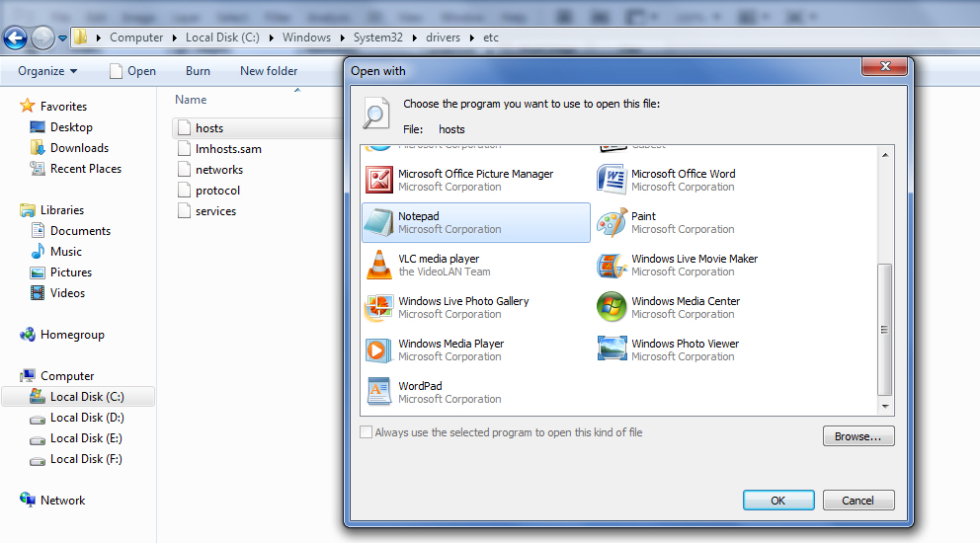Expand breadcrumb arrow after Windows

coord(343,38)
